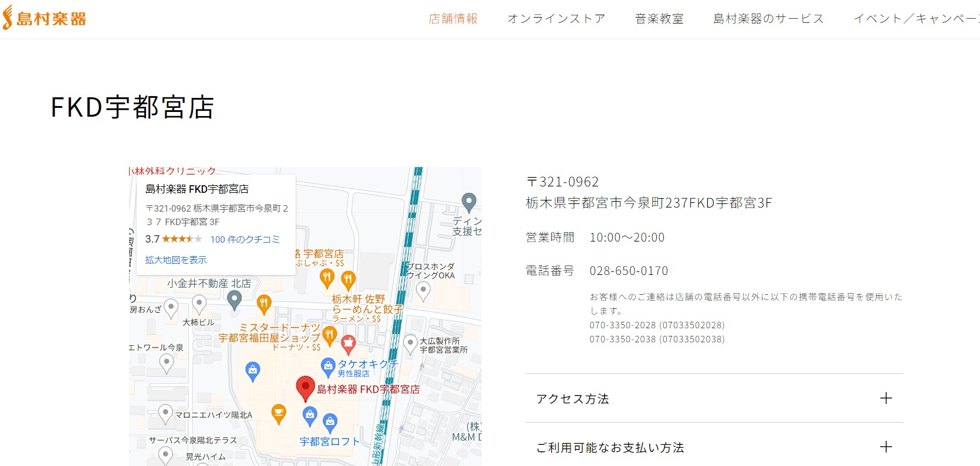The image size is (980, 466).
Task: Expand アクセス方法 with its plus icon
Action: pos(886,399)
